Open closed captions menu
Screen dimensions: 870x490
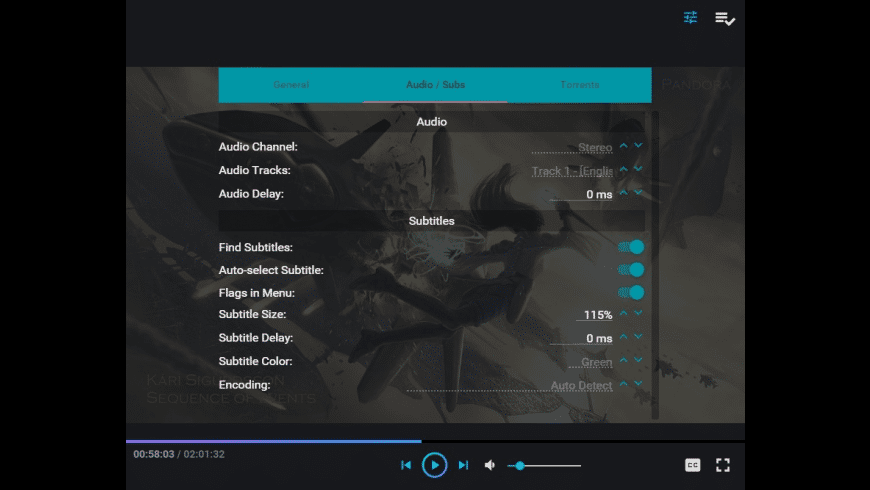tap(692, 465)
